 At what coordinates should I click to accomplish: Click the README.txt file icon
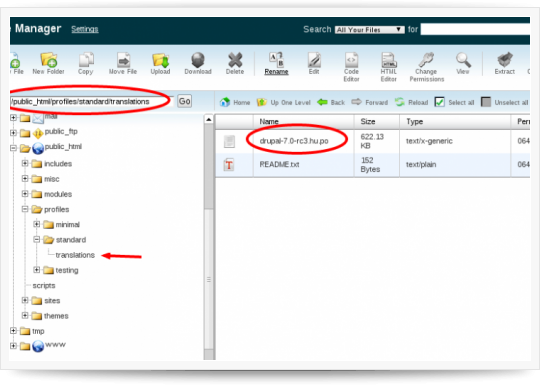coord(229,165)
